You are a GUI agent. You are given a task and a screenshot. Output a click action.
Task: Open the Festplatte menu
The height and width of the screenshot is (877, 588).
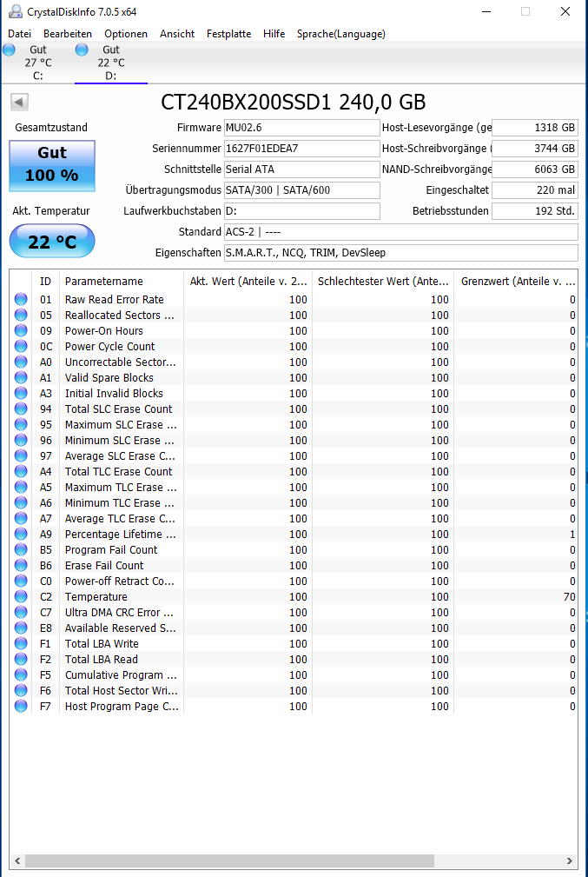[x=228, y=34]
